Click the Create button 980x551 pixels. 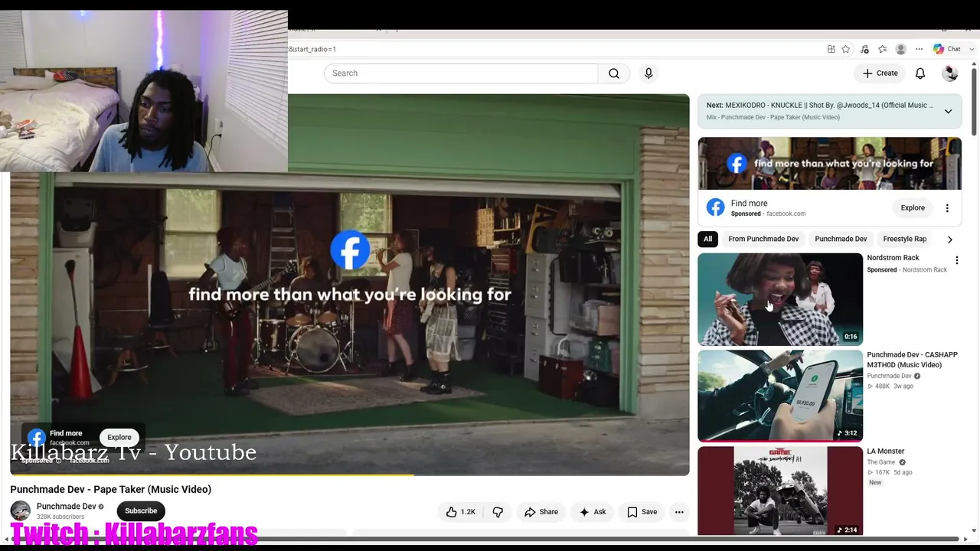(x=880, y=73)
